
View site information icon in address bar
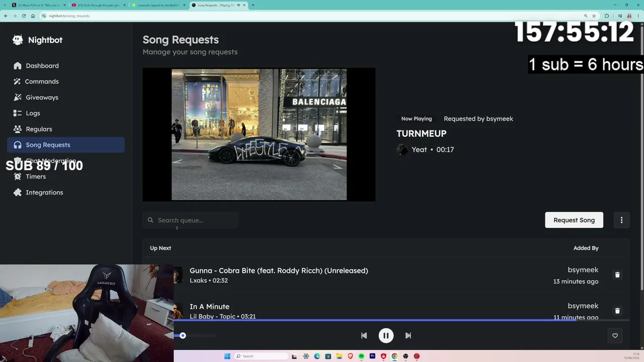(x=44, y=16)
